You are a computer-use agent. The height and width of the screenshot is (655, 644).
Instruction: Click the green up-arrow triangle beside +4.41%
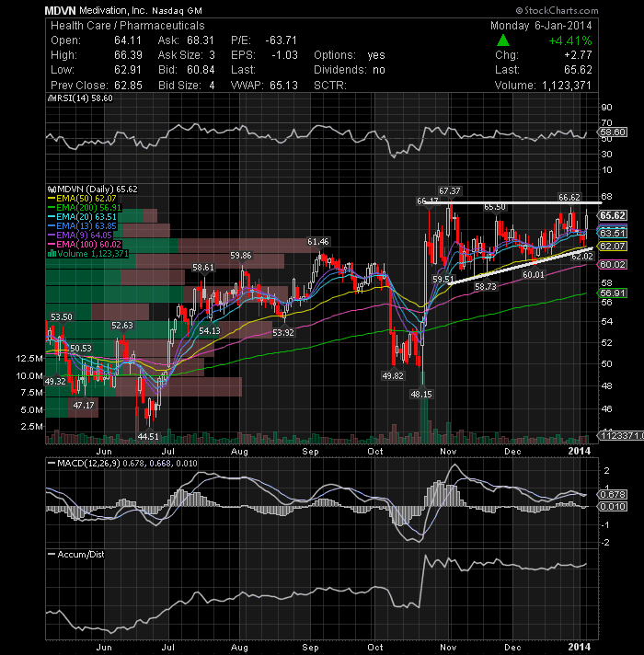click(x=503, y=40)
